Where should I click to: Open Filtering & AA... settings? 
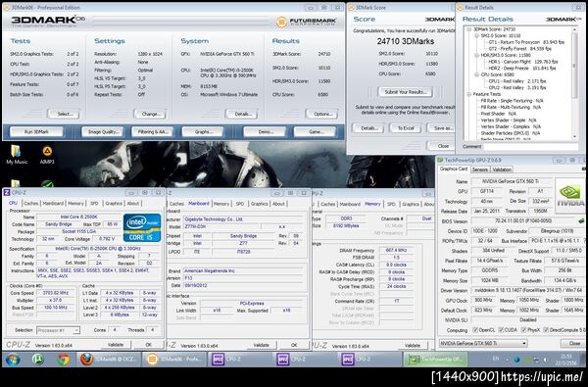(153, 131)
